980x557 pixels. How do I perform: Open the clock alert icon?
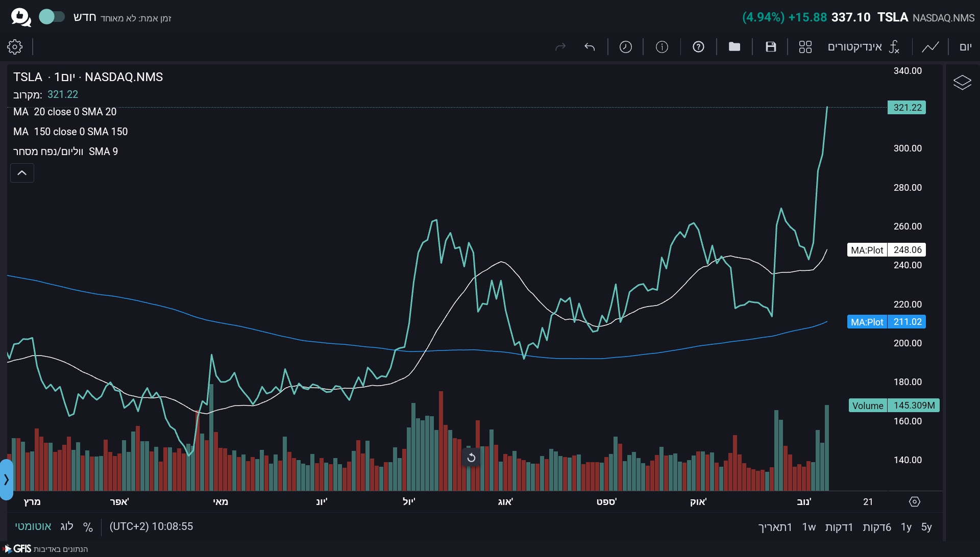625,47
